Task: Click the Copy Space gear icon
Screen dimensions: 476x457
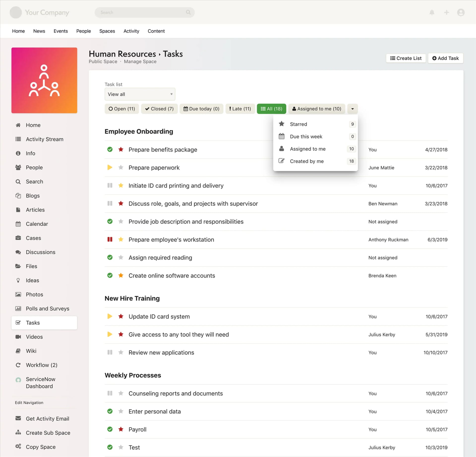Action: point(18,446)
